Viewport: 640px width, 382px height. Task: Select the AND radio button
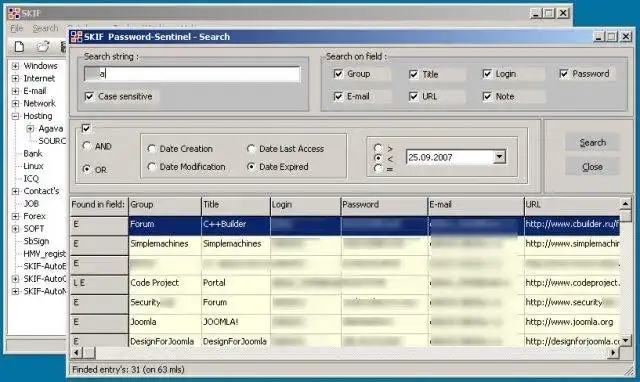[x=87, y=146]
